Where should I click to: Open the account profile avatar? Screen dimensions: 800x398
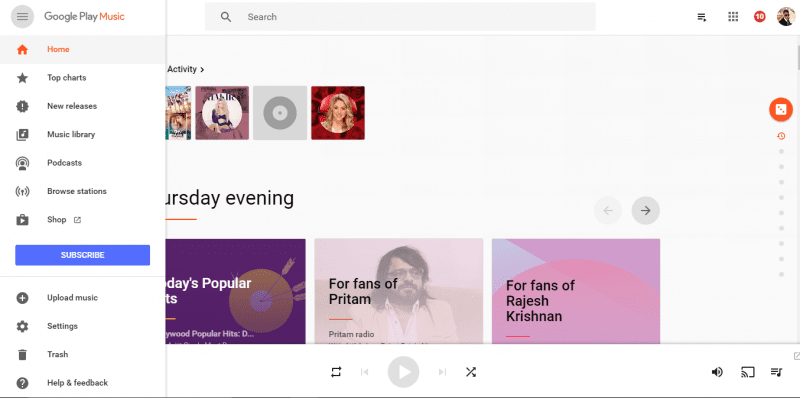(786, 17)
